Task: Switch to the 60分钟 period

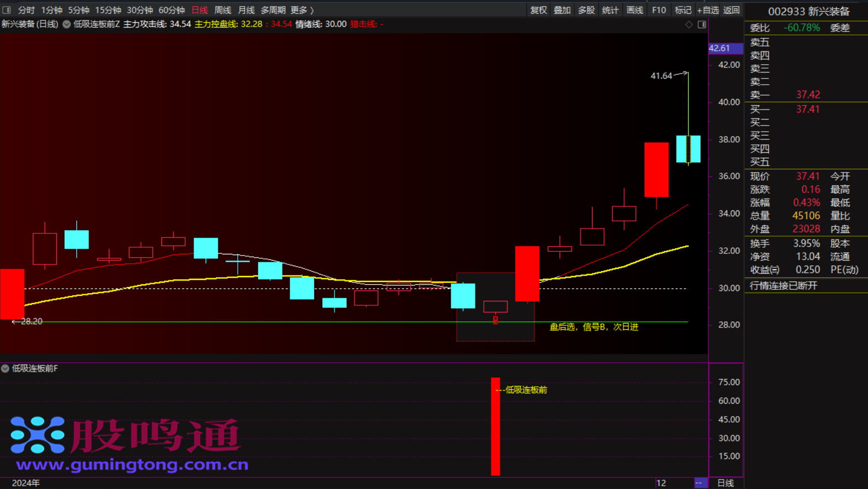Action: 171,10
